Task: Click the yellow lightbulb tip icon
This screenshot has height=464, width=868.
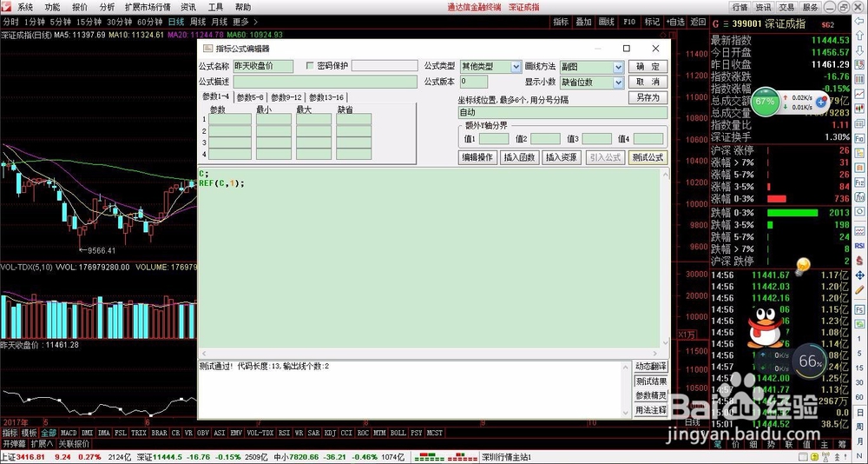Action: click(x=803, y=267)
